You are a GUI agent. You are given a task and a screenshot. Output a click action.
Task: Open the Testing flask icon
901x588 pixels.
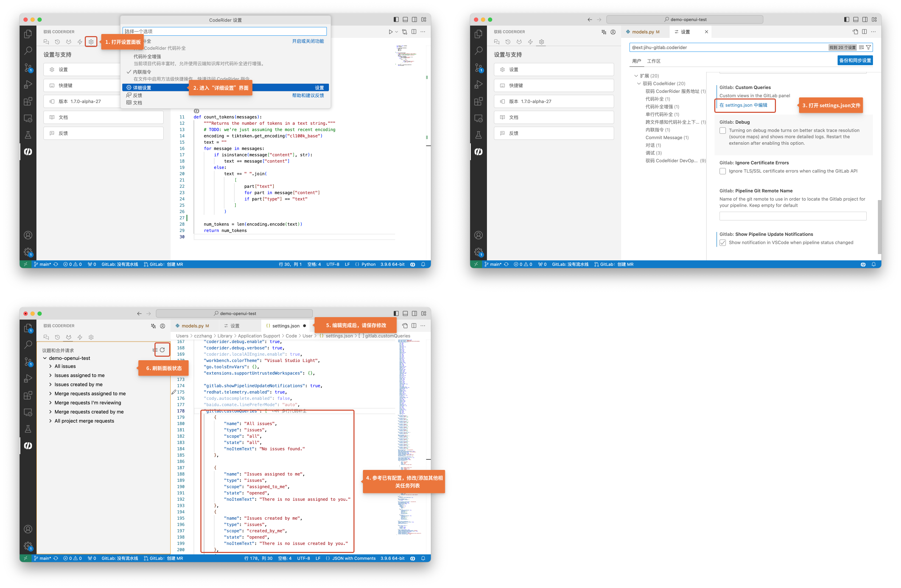pyautogui.click(x=28, y=135)
